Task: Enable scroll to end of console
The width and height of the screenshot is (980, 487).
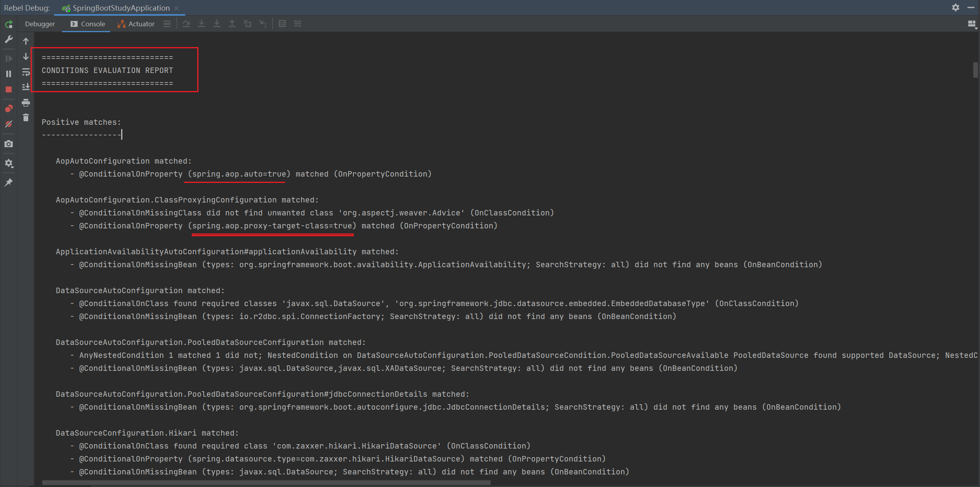Action: tap(26, 87)
